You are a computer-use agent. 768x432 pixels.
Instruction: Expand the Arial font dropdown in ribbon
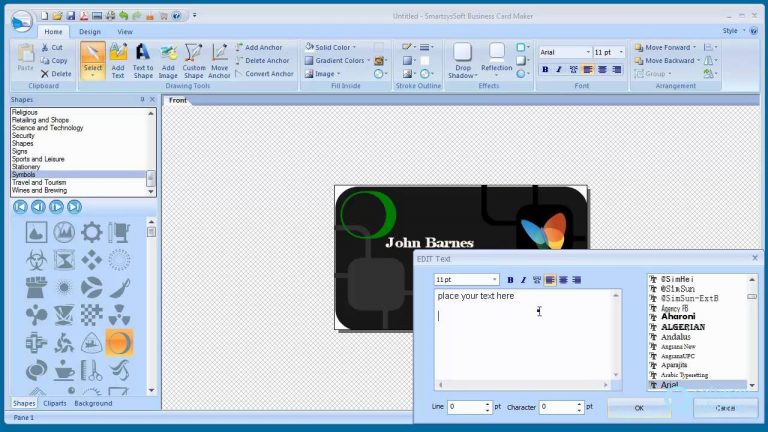pos(587,52)
